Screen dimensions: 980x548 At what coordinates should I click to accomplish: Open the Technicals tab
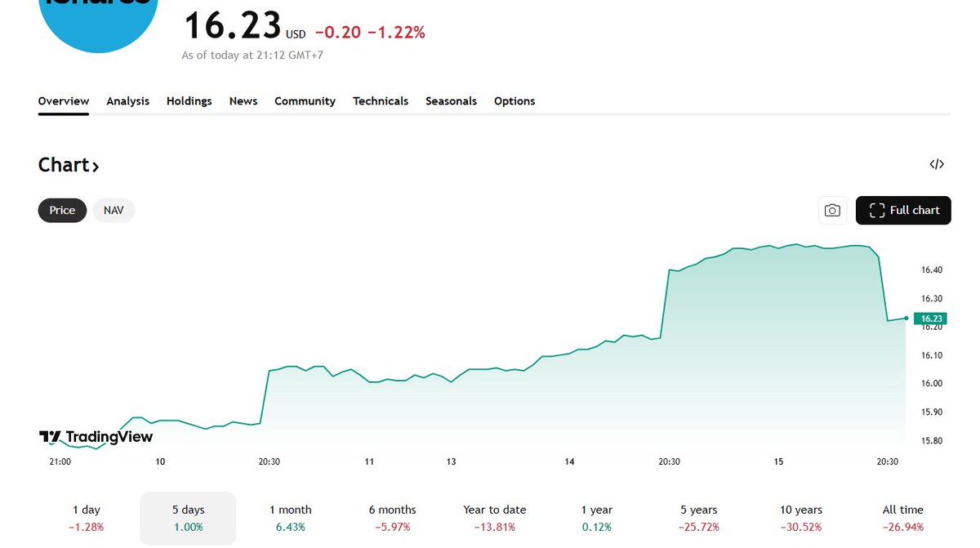[381, 100]
